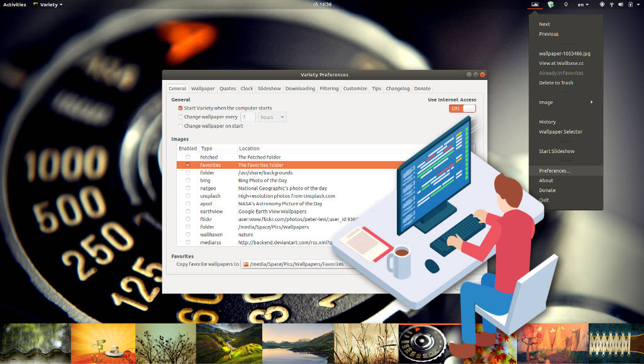
Task: Select the green terraced hills thumbnail
Action: tap(229, 343)
